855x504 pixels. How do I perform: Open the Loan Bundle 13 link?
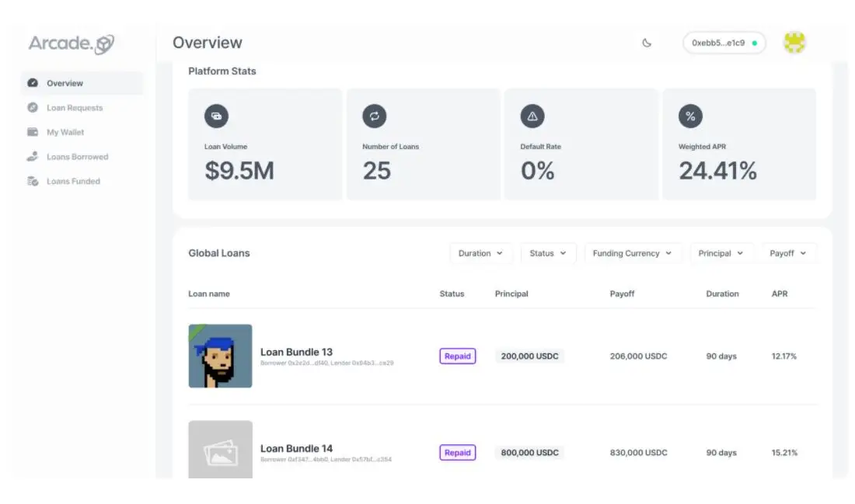[x=296, y=352]
